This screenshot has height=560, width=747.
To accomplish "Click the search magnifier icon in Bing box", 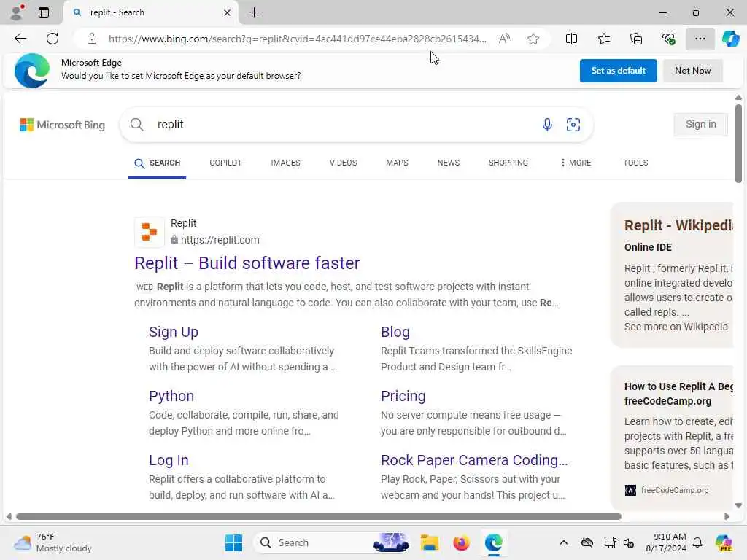I will pos(136,124).
